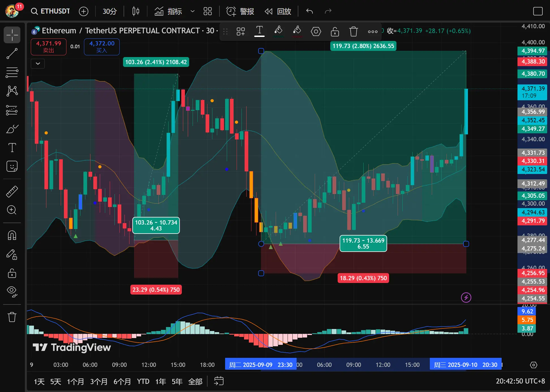Redo the chart action
The image size is (550, 392).
tap(328, 11)
